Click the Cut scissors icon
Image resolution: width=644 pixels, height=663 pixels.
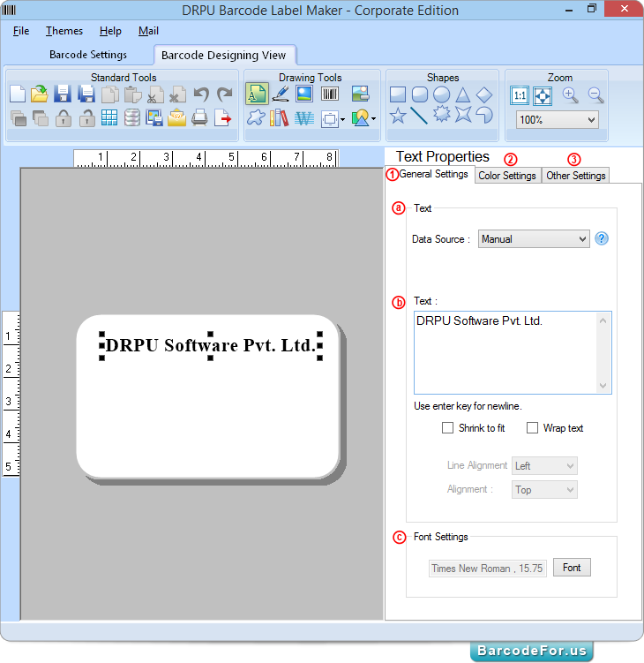[155, 94]
